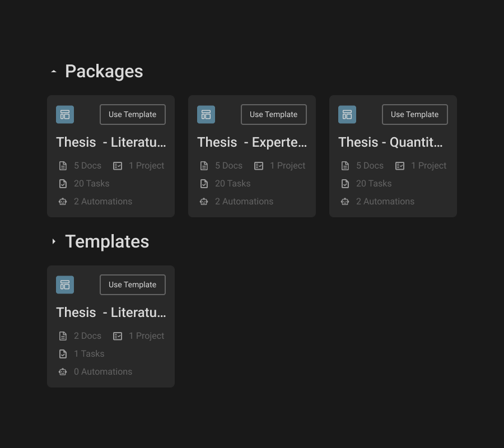Click 1 Project in Templates section card
This screenshot has width=504, height=448.
click(146, 336)
